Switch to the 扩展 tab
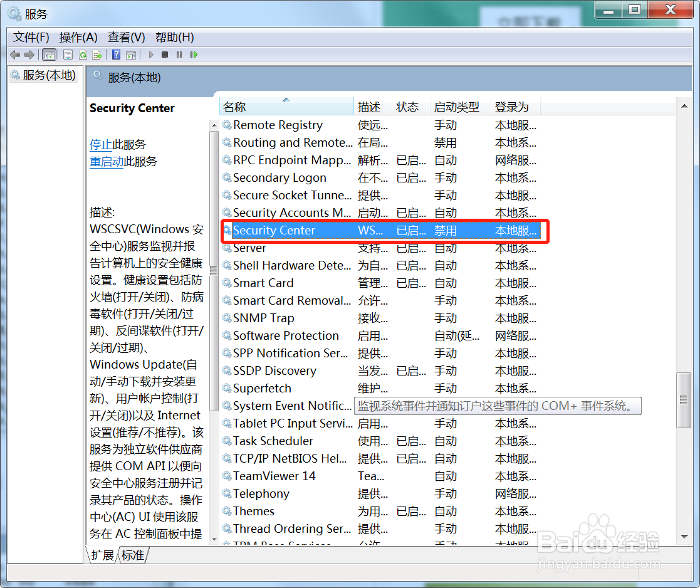 (103, 555)
